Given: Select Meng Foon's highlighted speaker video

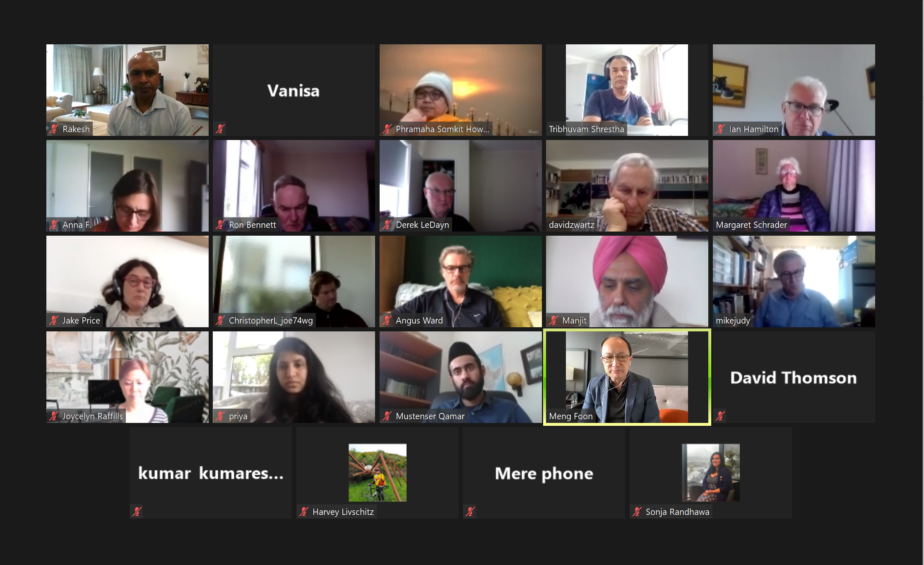Looking at the screenshot, I should [x=627, y=377].
